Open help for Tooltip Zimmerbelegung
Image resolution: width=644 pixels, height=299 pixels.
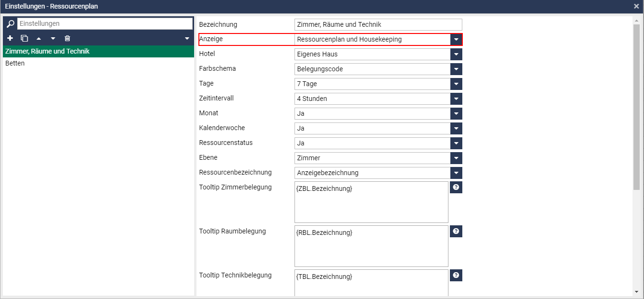click(x=456, y=187)
